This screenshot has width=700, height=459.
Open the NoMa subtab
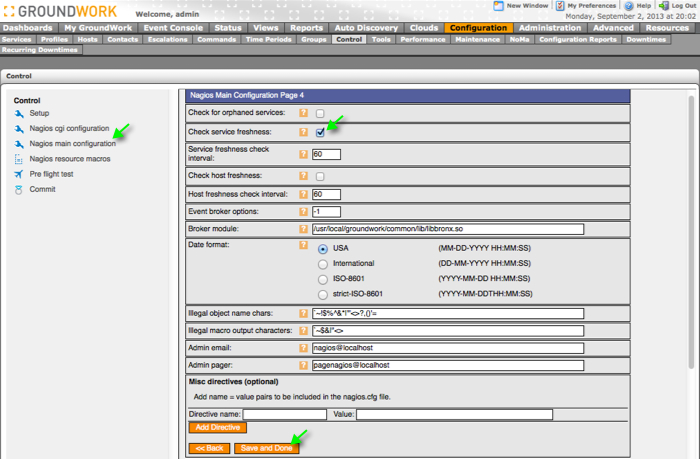click(x=519, y=39)
